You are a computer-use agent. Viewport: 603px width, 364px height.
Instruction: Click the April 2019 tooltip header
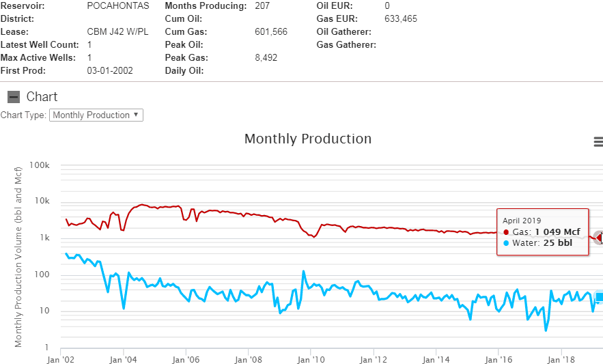522,220
